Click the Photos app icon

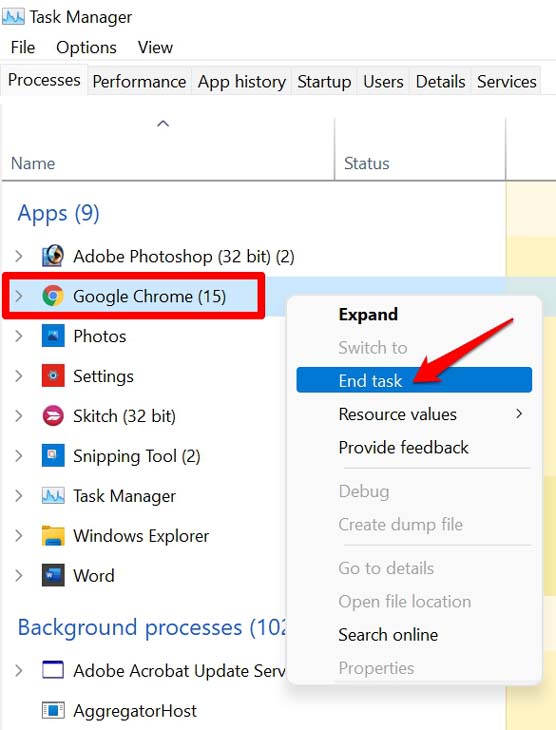[x=53, y=336]
